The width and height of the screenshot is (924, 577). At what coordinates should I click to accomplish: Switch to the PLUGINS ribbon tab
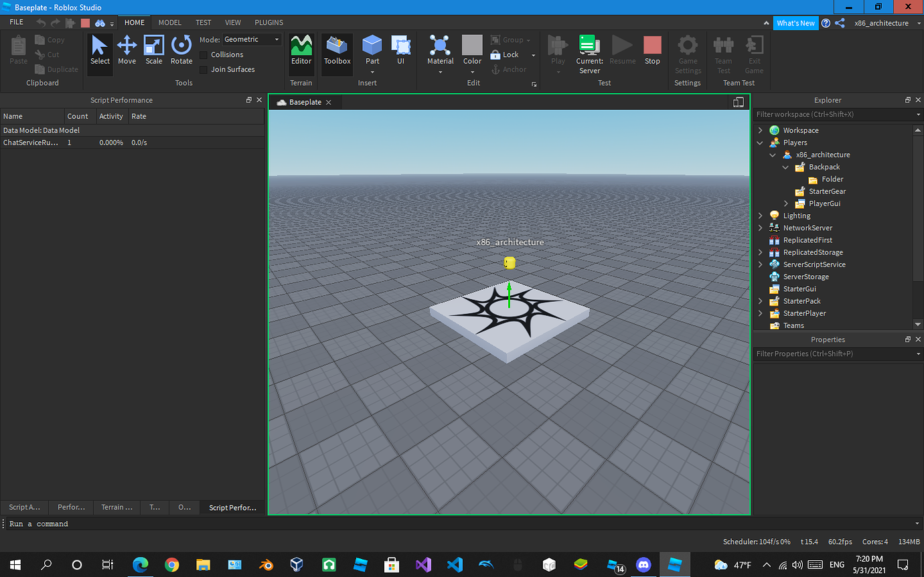point(268,22)
